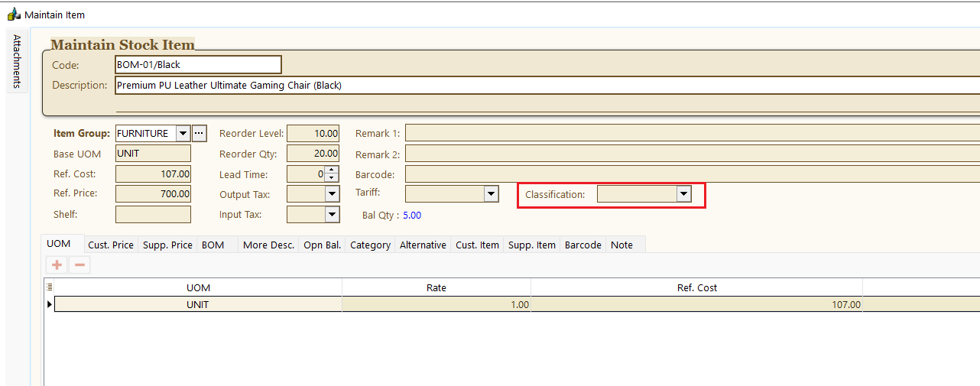Viewport: 980px width, 386px height.
Task: Click the ellipsis button beside Item Group
Action: coord(200,133)
